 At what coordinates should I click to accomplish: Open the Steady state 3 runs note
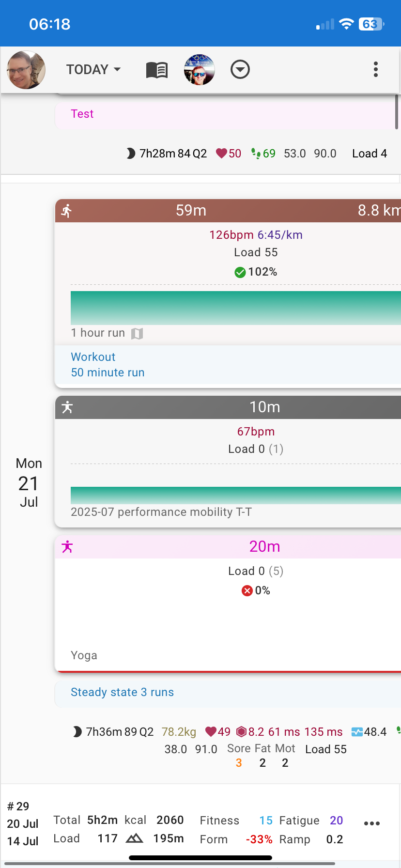tap(122, 692)
